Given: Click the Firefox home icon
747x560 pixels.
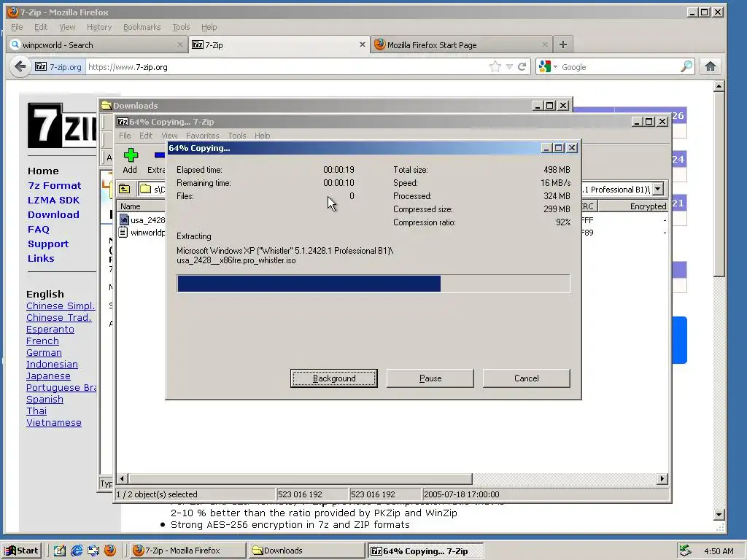Looking at the screenshot, I should (711, 66).
